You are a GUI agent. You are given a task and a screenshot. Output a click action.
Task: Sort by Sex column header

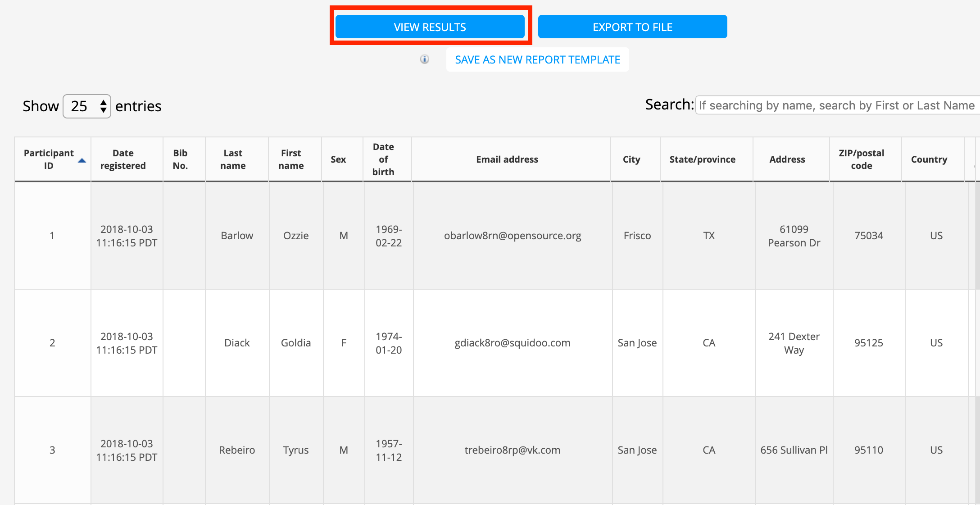pos(338,159)
